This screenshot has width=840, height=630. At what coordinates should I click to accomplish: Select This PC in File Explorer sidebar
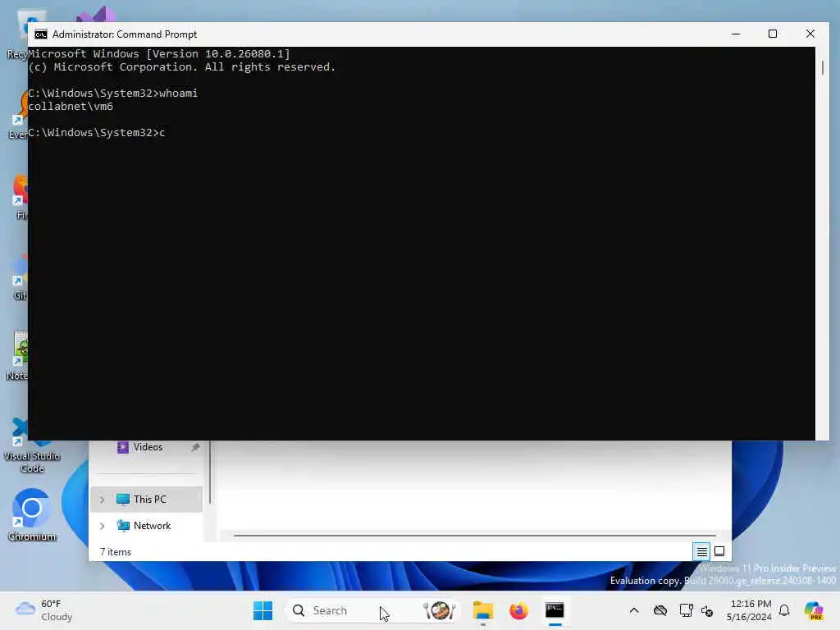tap(146, 500)
